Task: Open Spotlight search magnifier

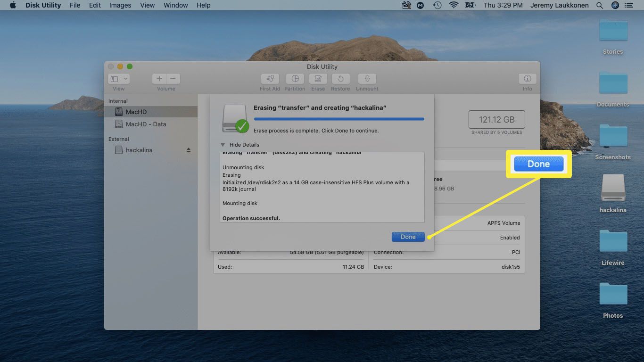Action: click(599, 5)
